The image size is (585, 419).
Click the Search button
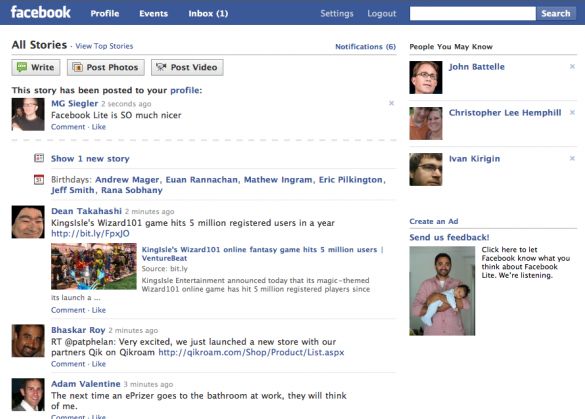[x=556, y=13]
